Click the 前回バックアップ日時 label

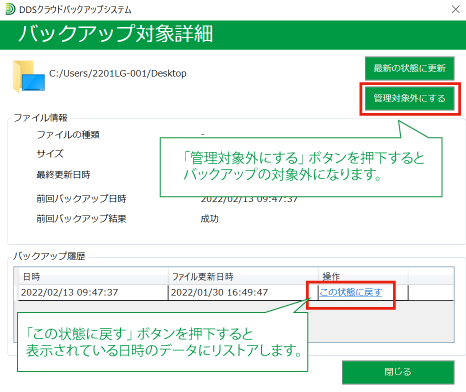pyautogui.click(x=81, y=199)
